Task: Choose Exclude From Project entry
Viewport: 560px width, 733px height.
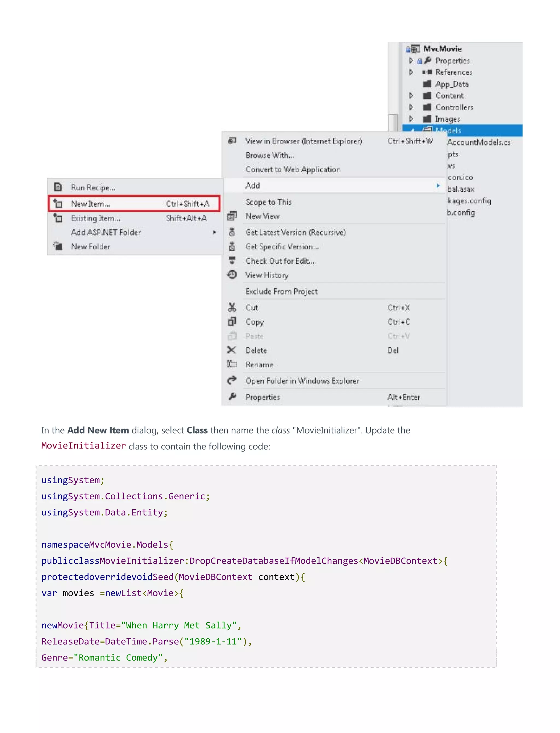Action: coord(334,291)
